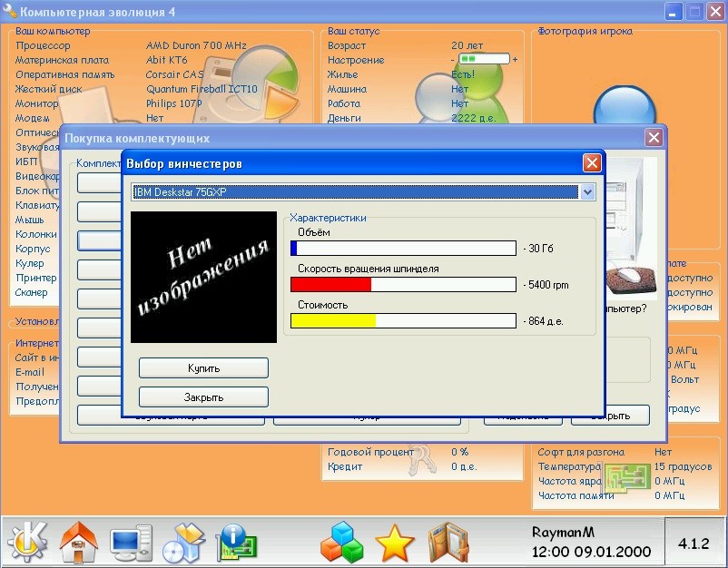This screenshot has width=728, height=568.
Task: Open the KDE-style gear menu icon
Action: (27, 542)
